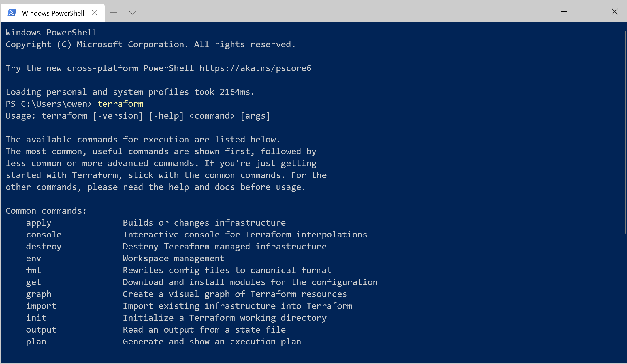Select the Windows PowerShell tab
This screenshot has width=627, height=364.
53,13
